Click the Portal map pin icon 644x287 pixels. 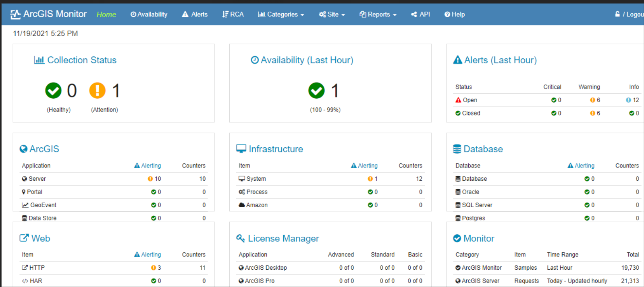click(24, 192)
